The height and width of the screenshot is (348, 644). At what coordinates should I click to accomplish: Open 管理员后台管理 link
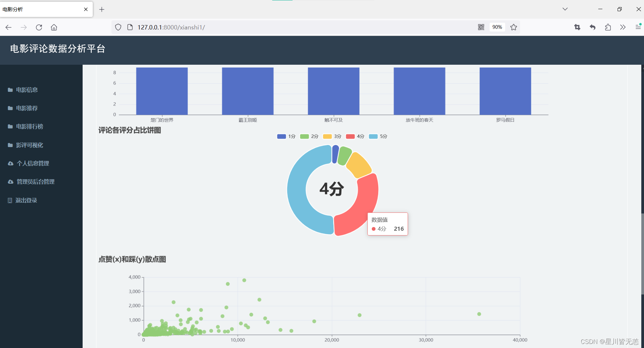coord(35,182)
